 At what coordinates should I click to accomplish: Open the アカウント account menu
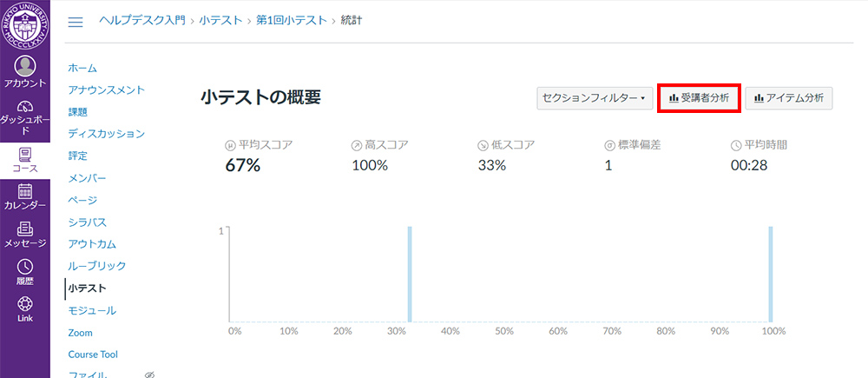pos(25,72)
